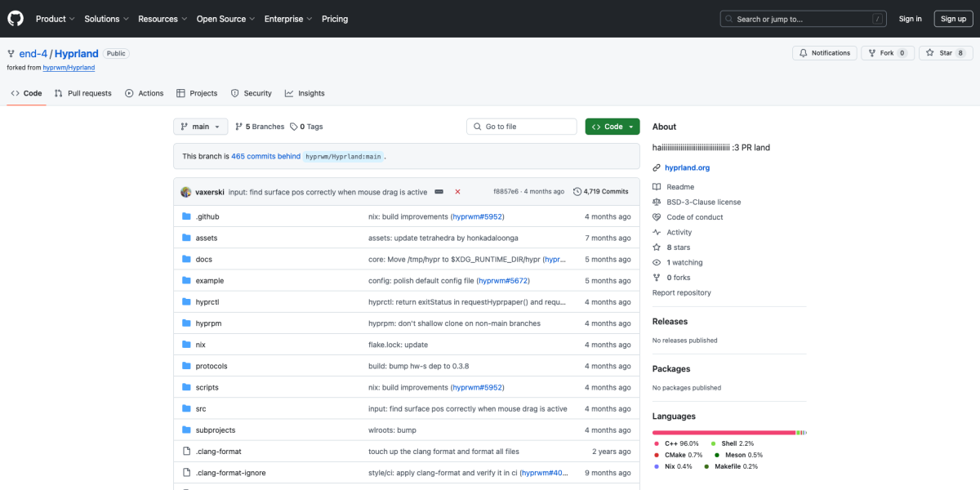Click the failed status X icon on commit
The height and width of the screenshot is (490, 980).
tap(457, 192)
